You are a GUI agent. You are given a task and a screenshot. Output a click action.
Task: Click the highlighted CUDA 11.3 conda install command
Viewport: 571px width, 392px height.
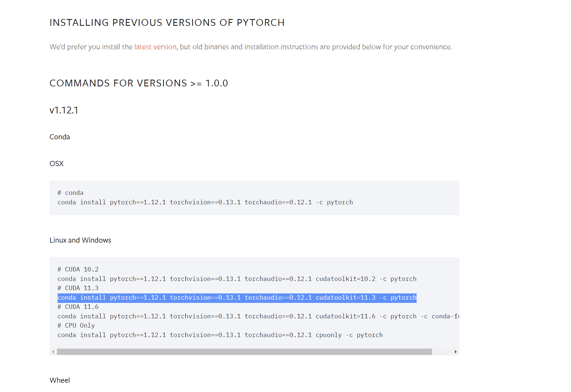(237, 298)
